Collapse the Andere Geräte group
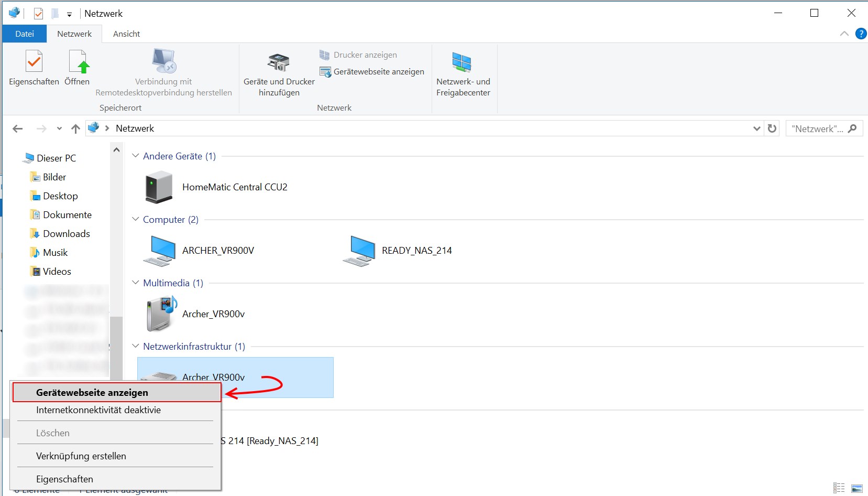The height and width of the screenshot is (496, 868). [x=136, y=156]
